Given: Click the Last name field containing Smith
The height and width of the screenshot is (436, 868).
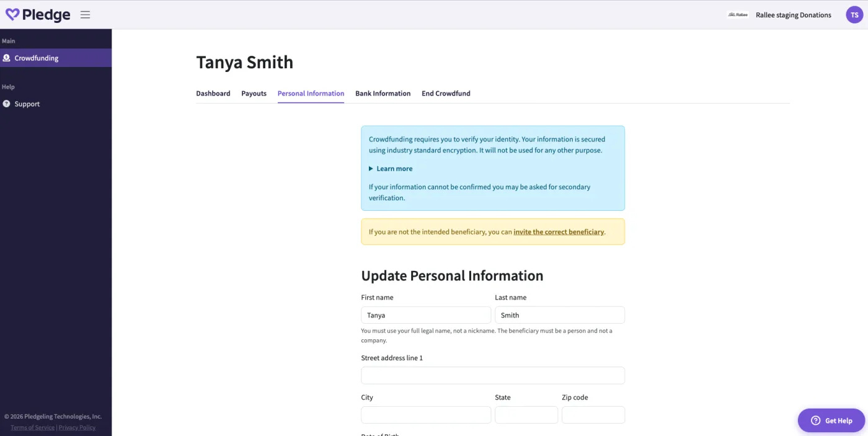Looking at the screenshot, I should [560, 315].
